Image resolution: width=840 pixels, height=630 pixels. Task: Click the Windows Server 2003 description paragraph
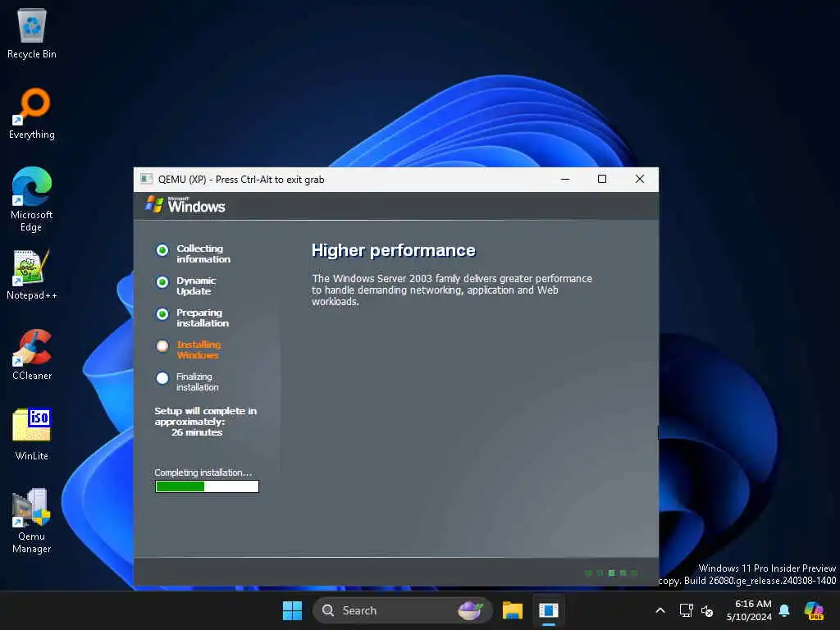pyautogui.click(x=452, y=290)
